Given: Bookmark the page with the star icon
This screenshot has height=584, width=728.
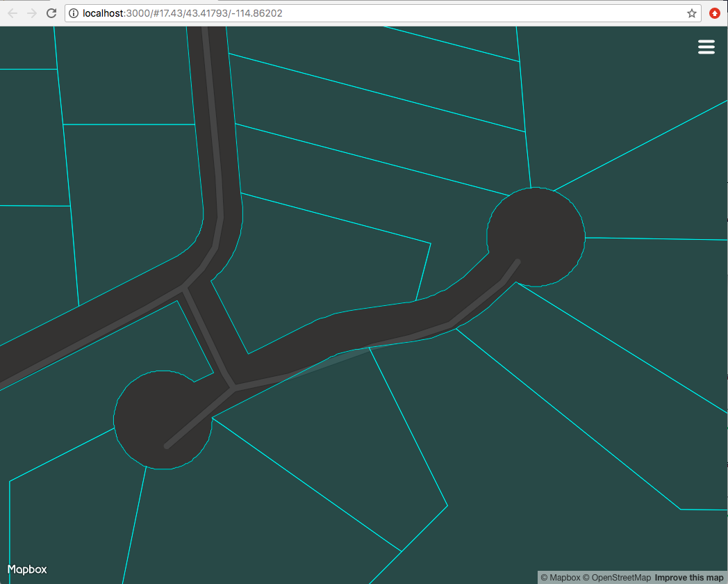Looking at the screenshot, I should click(691, 13).
